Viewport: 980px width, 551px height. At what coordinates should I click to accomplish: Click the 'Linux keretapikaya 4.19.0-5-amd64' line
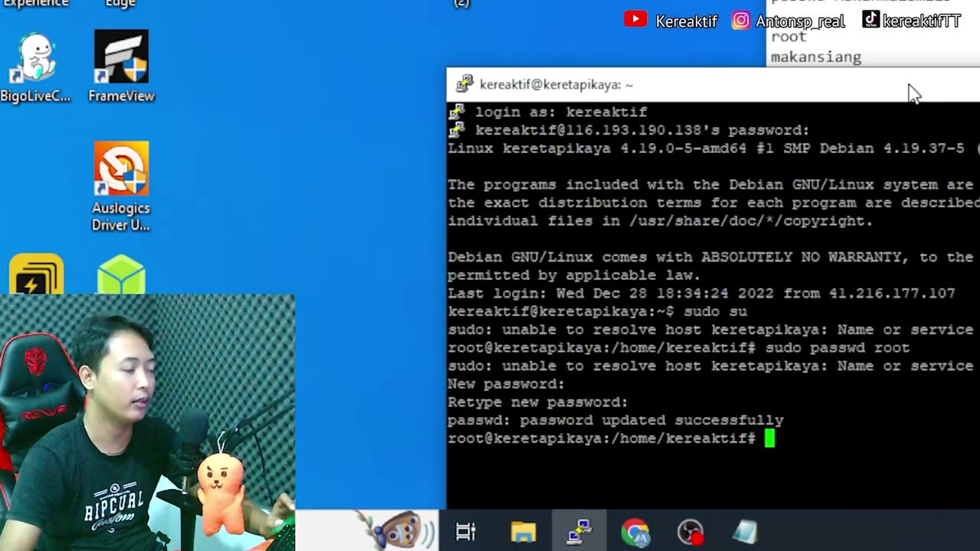(714, 148)
